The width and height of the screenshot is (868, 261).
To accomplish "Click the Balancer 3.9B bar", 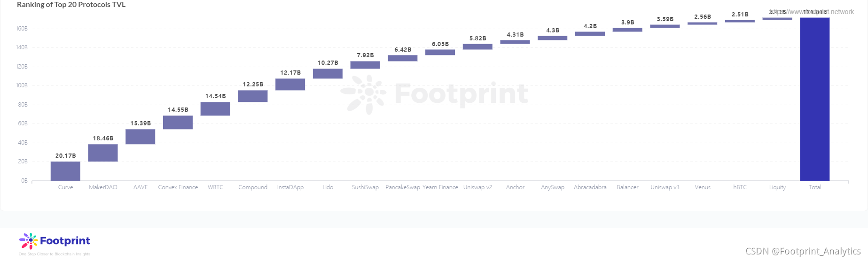I will (x=627, y=30).
